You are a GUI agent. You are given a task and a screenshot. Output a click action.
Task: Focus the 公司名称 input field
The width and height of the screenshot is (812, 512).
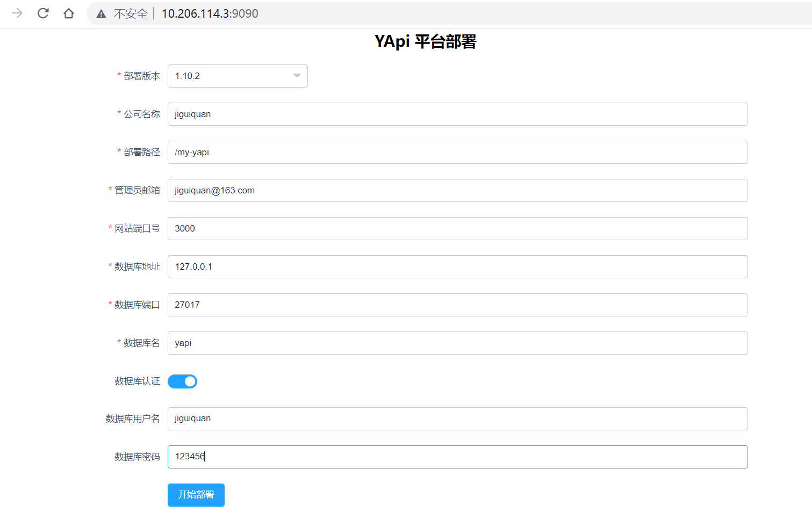point(457,114)
